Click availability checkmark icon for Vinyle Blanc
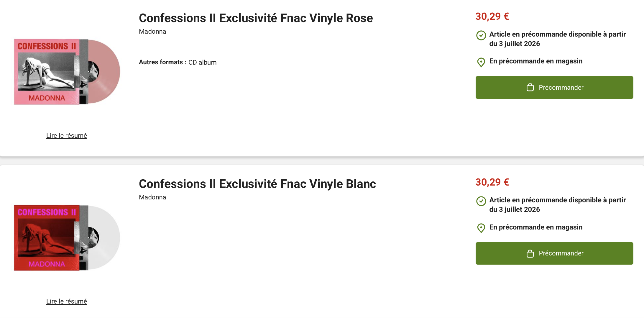644x318 pixels. click(481, 201)
